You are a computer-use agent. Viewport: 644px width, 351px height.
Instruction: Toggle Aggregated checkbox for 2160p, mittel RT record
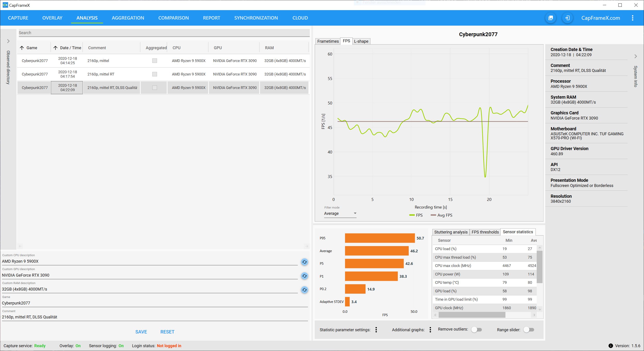155,74
